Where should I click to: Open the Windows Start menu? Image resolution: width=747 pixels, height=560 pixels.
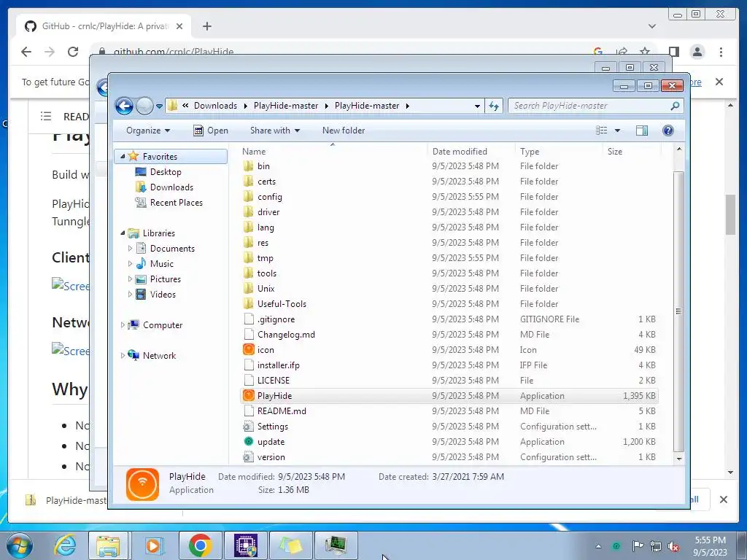click(x=20, y=545)
